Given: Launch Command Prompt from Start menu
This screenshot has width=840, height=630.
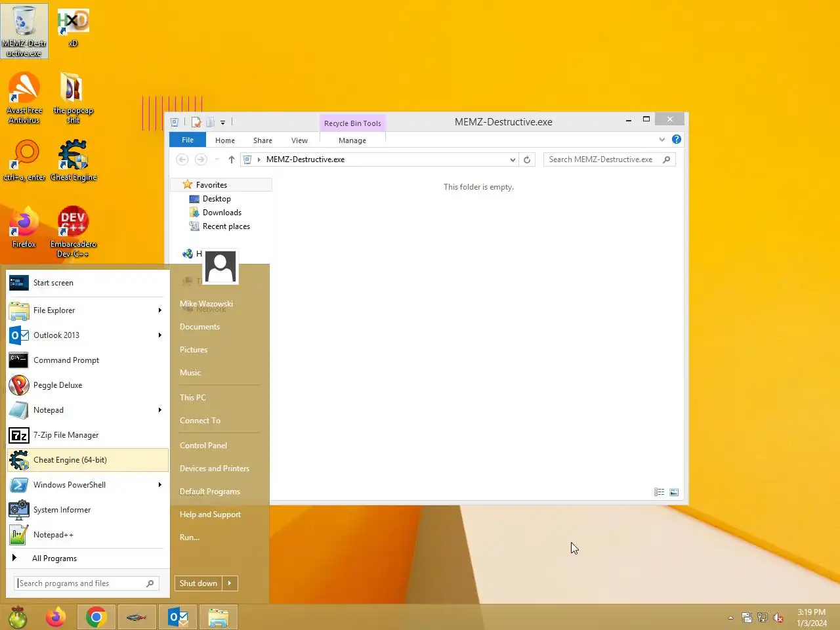Looking at the screenshot, I should click(x=88, y=360).
